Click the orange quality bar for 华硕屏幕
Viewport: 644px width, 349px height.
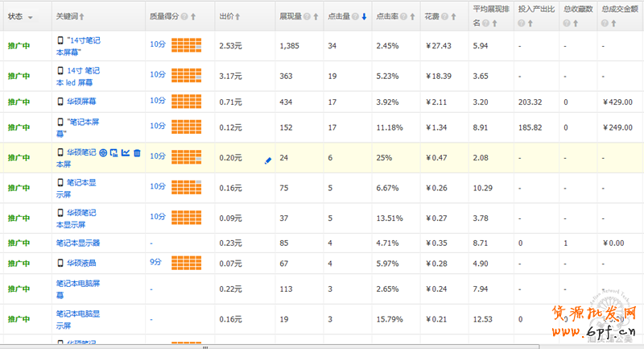tap(186, 102)
